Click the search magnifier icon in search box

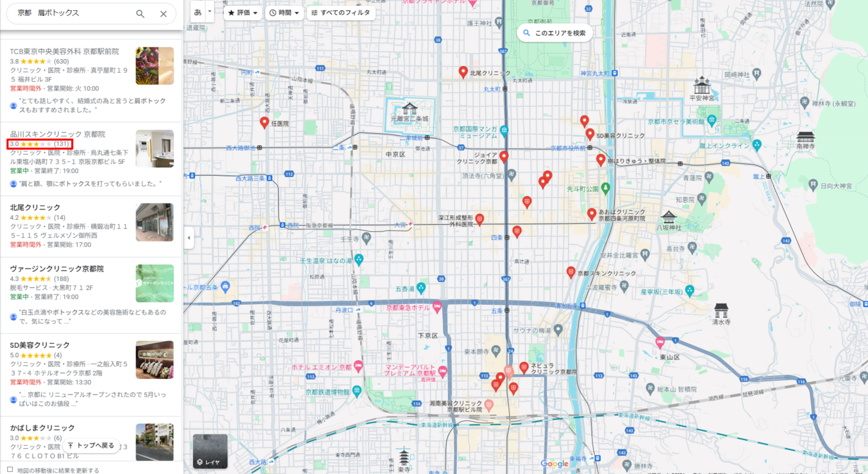click(140, 14)
